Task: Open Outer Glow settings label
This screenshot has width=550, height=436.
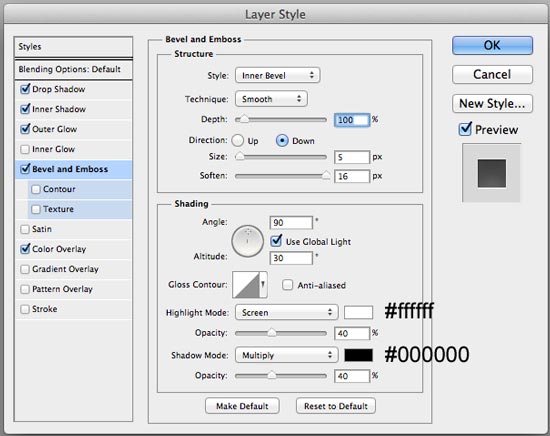Action: pyautogui.click(x=54, y=129)
